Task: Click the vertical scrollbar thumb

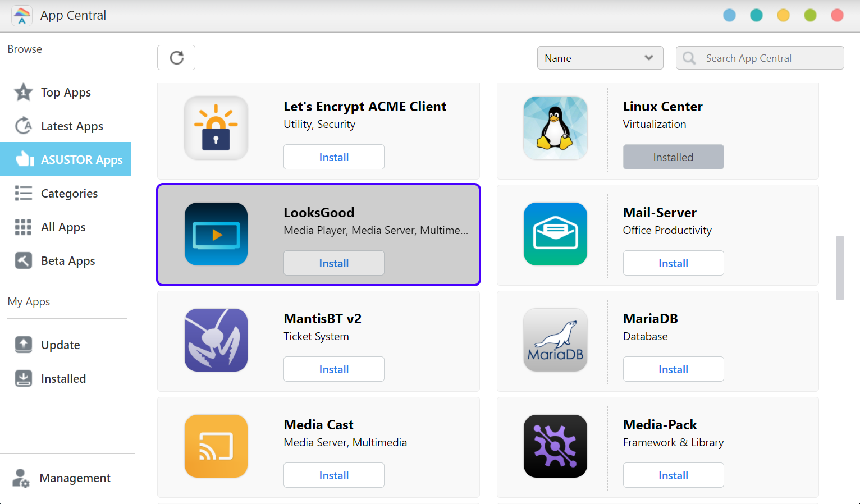Action: (840, 268)
